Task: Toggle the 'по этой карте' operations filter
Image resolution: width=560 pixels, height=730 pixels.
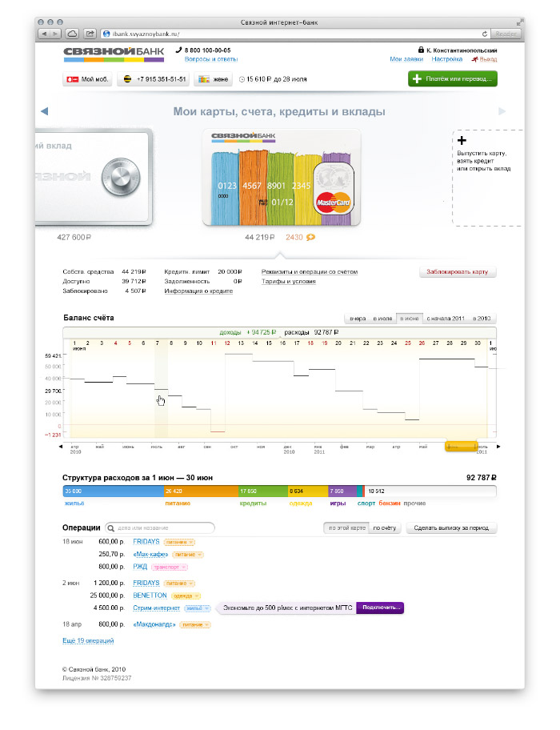Action: (x=346, y=528)
